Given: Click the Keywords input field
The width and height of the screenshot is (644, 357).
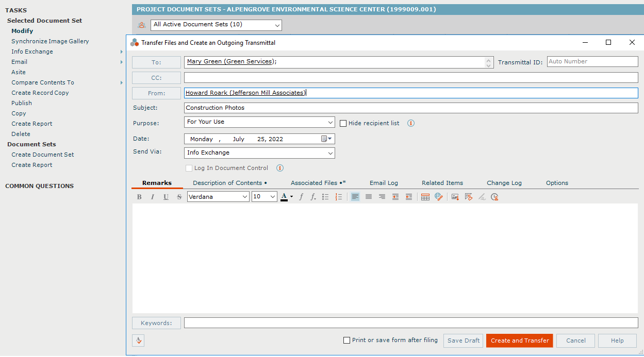Looking at the screenshot, I should click(x=411, y=323).
